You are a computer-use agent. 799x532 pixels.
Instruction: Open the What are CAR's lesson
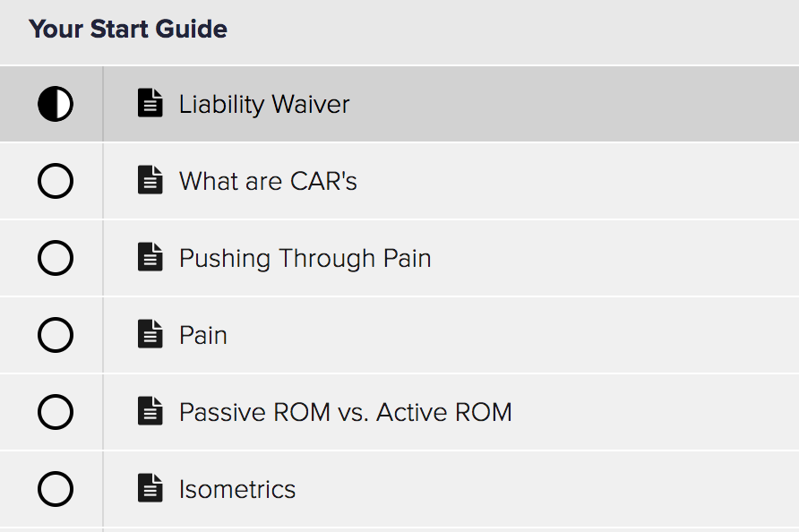268,182
